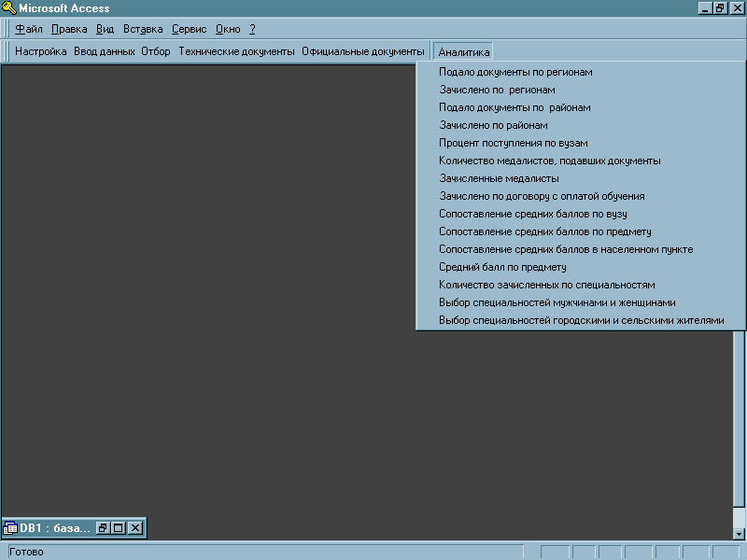Screen dimensions: 747x560
Task: Open Официальные документы toolbar menu
Action: [x=363, y=51]
